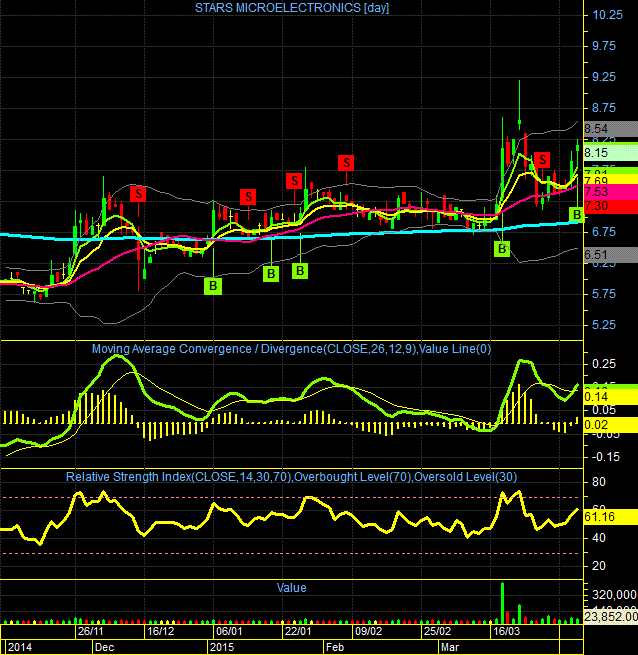Click the pink 7.53 moving average label

611,192
